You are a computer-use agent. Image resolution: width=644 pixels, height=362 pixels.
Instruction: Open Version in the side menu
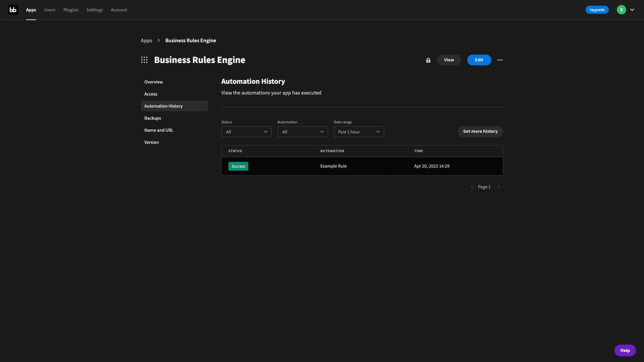click(174, 142)
